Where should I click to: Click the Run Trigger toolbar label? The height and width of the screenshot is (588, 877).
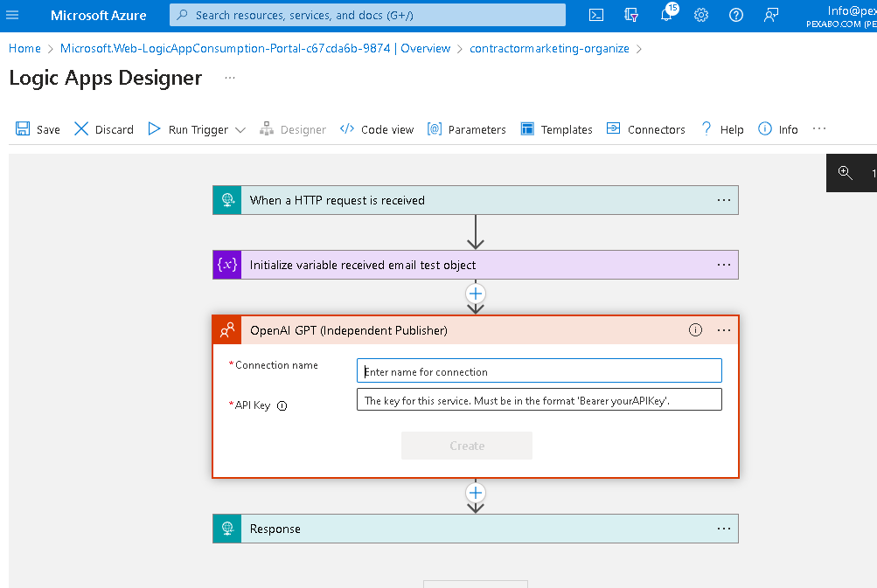(x=198, y=129)
